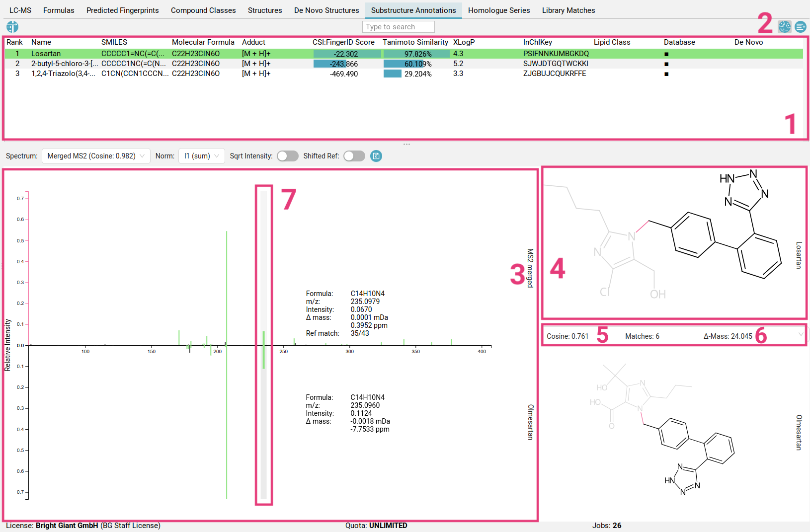This screenshot has width=810, height=532.
Task: Sort by the SMILES column header
Action: coord(114,42)
